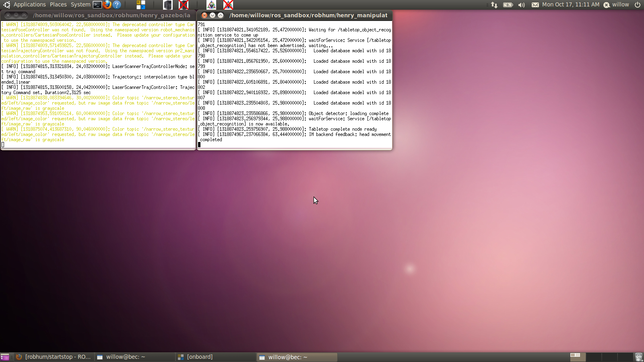Click the computer tower icon with red X
The width and height of the screenshot is (644, 362).
(184, 5)
